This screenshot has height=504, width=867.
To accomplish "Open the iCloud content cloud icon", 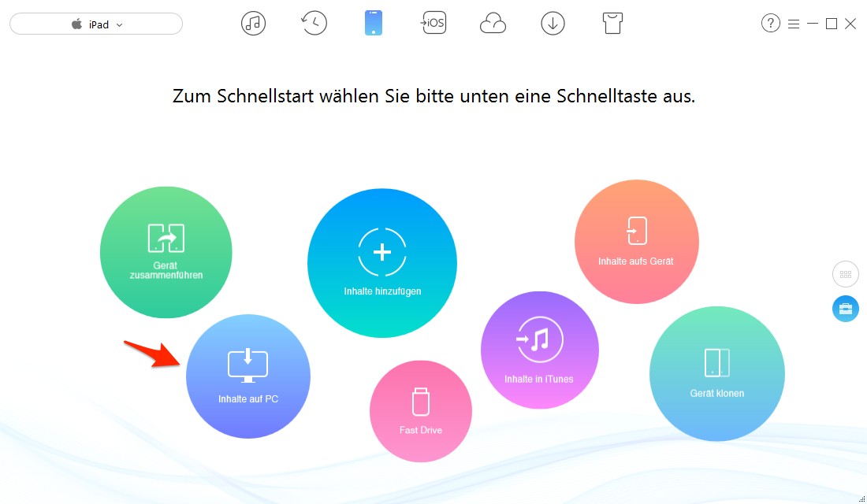I will (493, 24).
